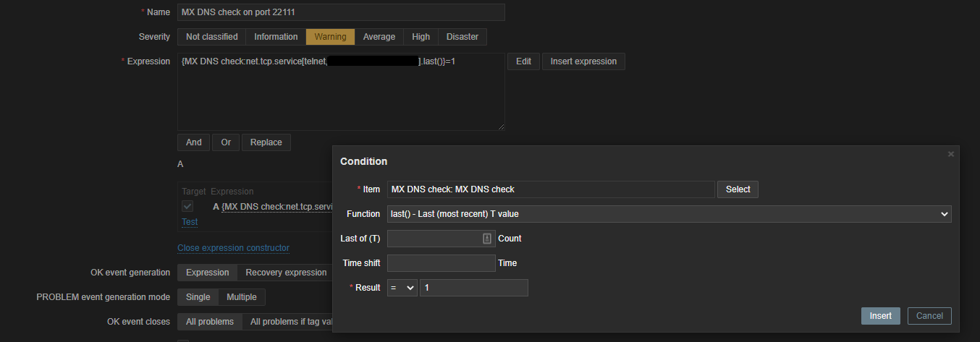Click the icon inside the Last of (T) field
Image resolution: width=980 pixels, height=342 pixels.
click(487, 239)
